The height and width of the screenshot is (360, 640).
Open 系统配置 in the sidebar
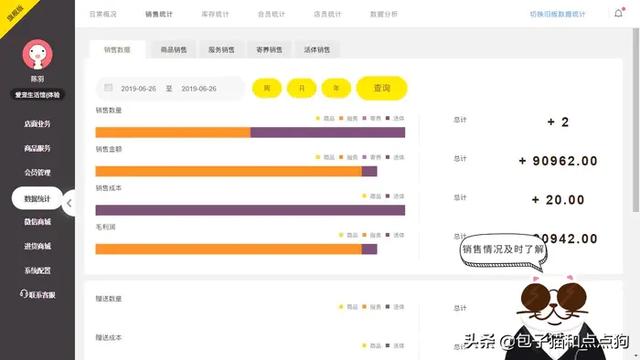37,271
